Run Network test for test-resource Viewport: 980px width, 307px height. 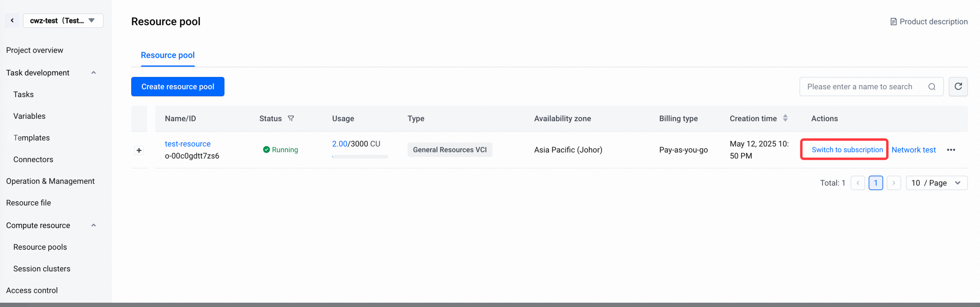point(913,150)
